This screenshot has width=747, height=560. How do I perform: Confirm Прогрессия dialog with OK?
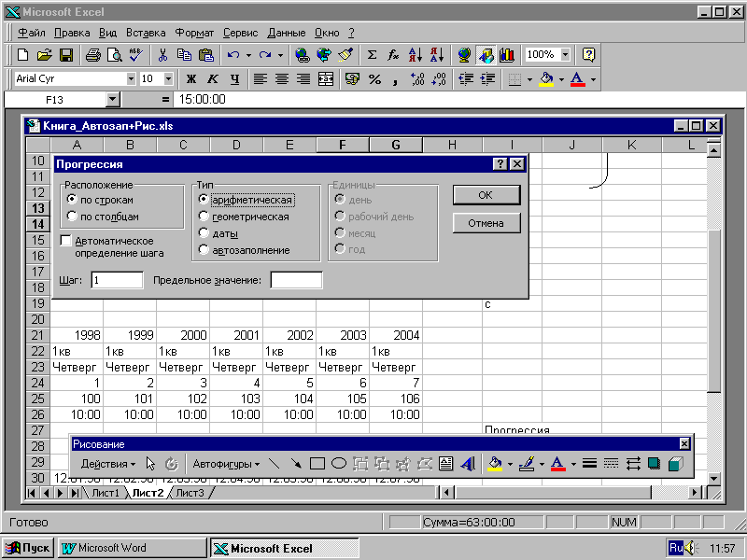coord(486,195)
